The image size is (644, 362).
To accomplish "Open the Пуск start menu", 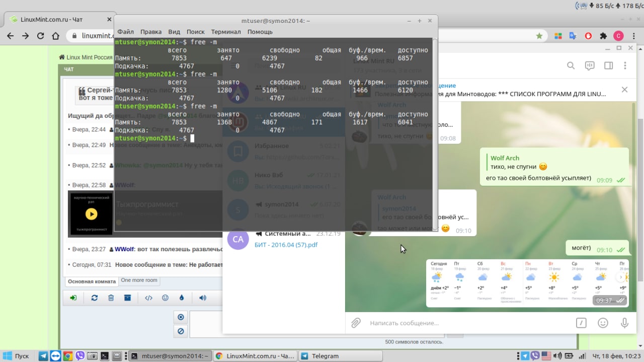I will 16,356.
